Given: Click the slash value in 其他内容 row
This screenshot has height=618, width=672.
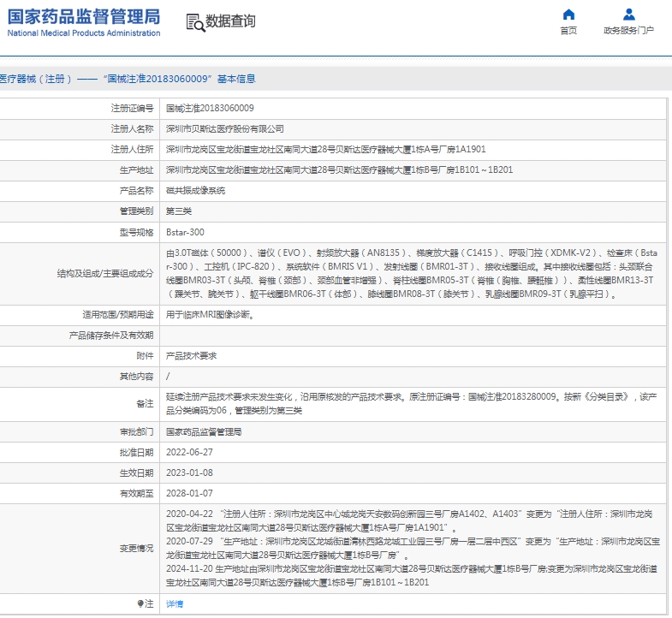Looking at the screenshot, I should [x=168, y=377].
